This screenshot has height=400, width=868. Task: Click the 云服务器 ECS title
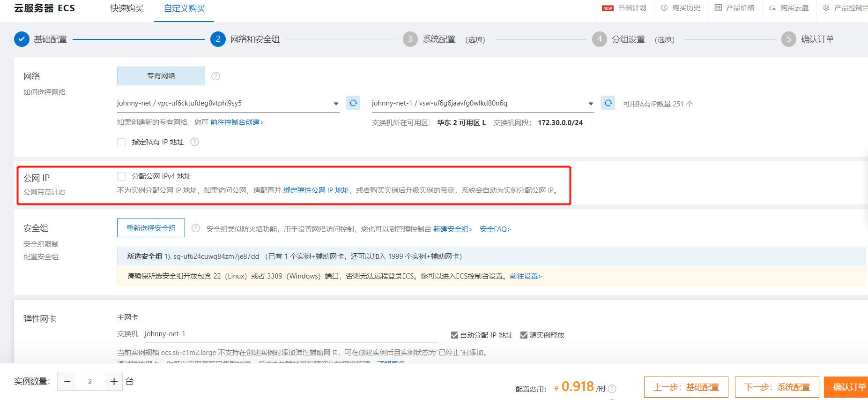[x=45, y=8]
